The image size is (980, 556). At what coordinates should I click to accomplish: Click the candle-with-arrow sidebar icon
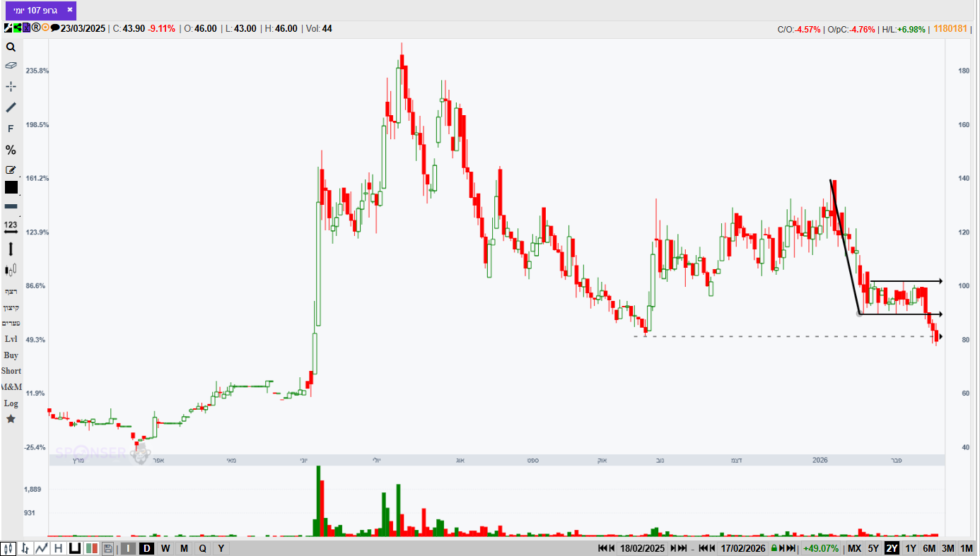point(11,269)
